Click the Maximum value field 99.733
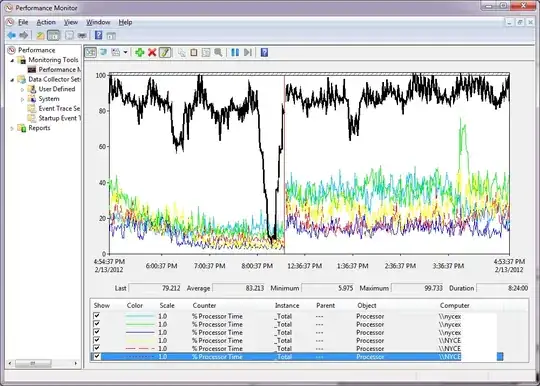This screenshot has width=540, height=386. pos(417,288)
